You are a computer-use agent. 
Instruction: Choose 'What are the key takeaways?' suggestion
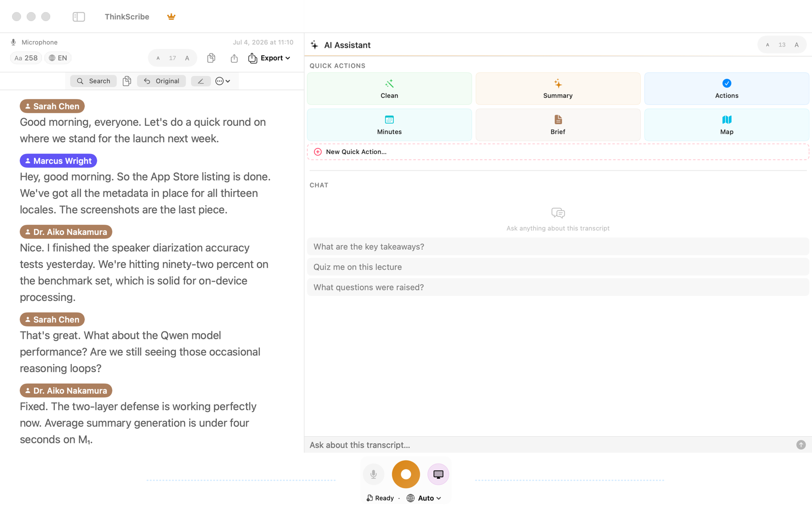point(558,247)
